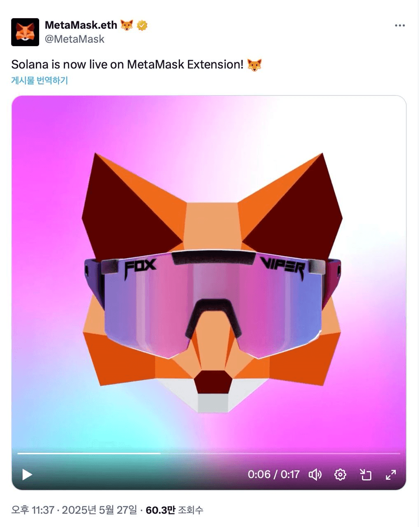
Task: Open the three-dot more options menu
Action: point(400,26)
